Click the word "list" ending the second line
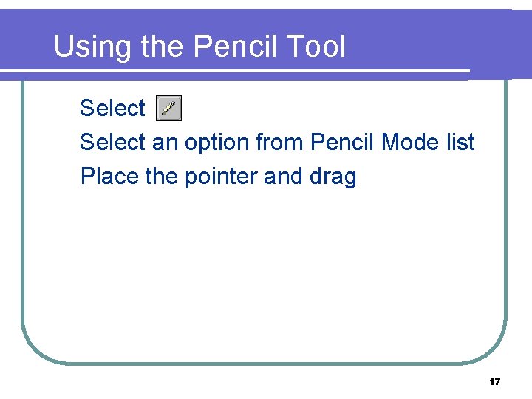This screenshot has width=532, height=399. [x=460, y=141]
